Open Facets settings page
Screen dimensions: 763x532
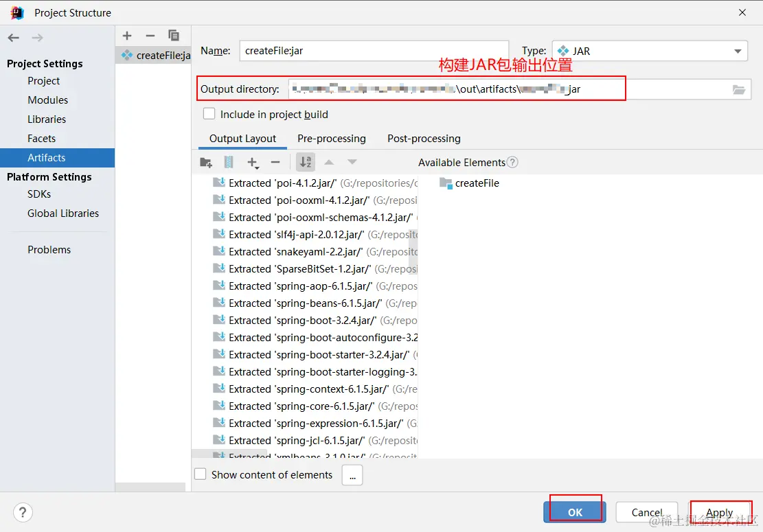point(41,139)
